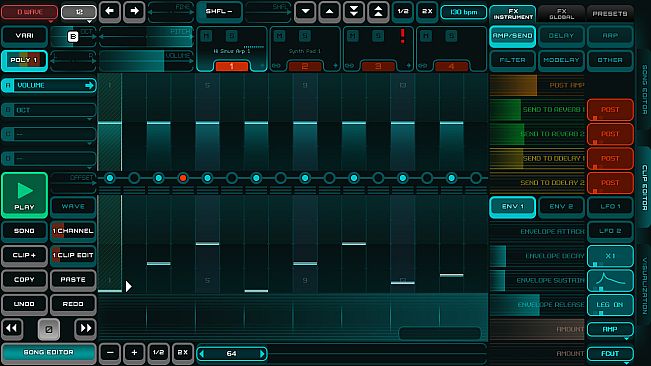This screenshot has height=366, width=651.
Task: Select the LFO 1 modulation tab
Action: (610, 207)
